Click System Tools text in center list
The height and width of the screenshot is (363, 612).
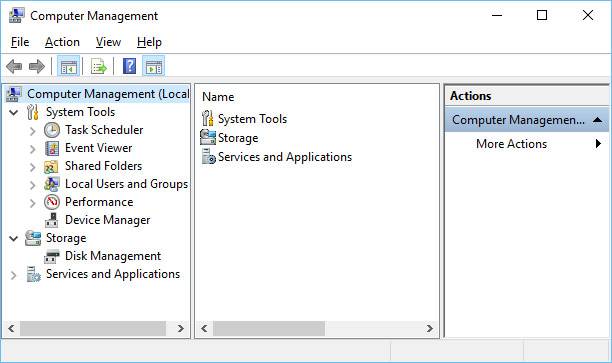[252, 119]
